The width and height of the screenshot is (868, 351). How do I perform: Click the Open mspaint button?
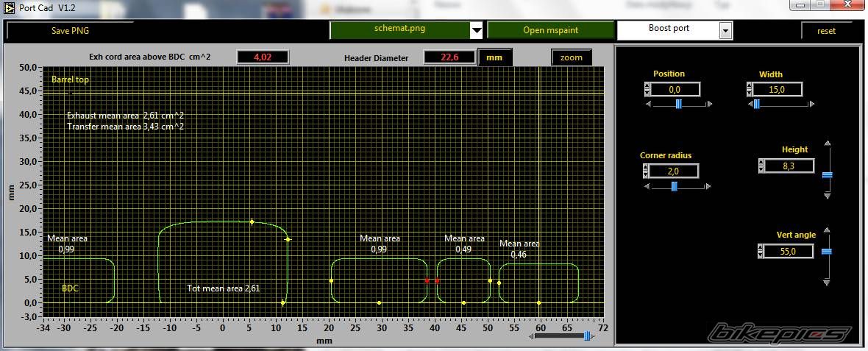[549, 30]
